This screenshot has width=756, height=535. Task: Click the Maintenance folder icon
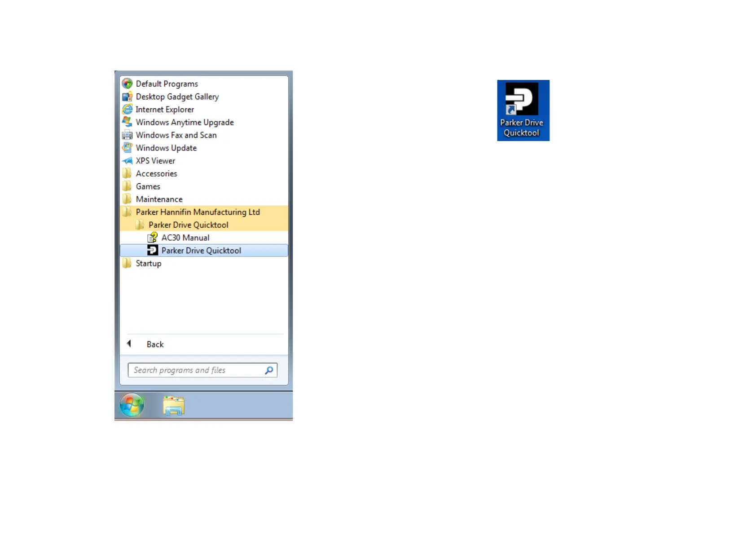click(127, 199)
